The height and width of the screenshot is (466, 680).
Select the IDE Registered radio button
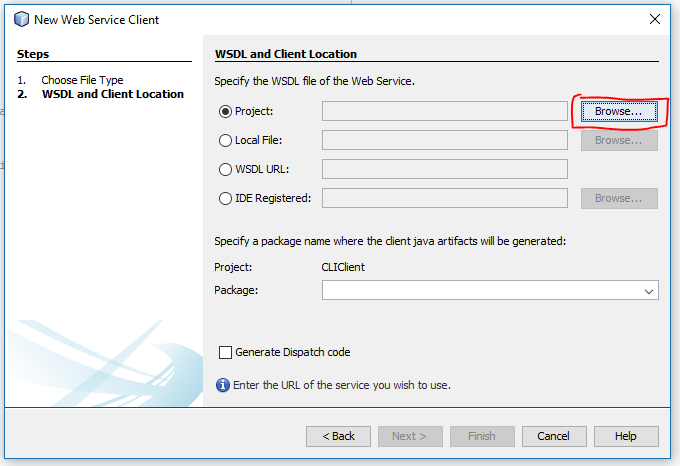(225, 199)
